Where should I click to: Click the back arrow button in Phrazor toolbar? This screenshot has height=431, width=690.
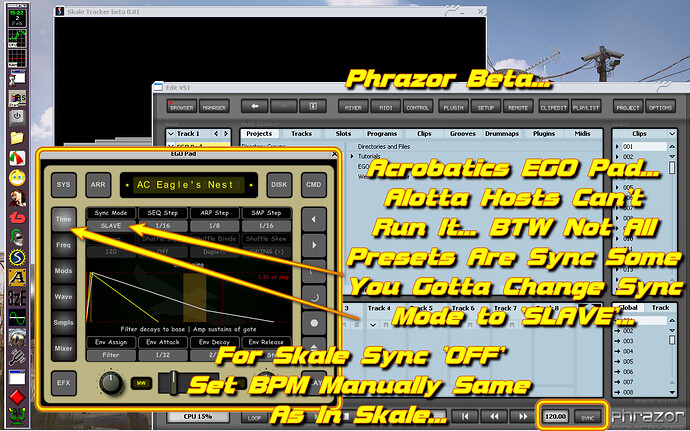pyautogui.click(x=254, y=107)
